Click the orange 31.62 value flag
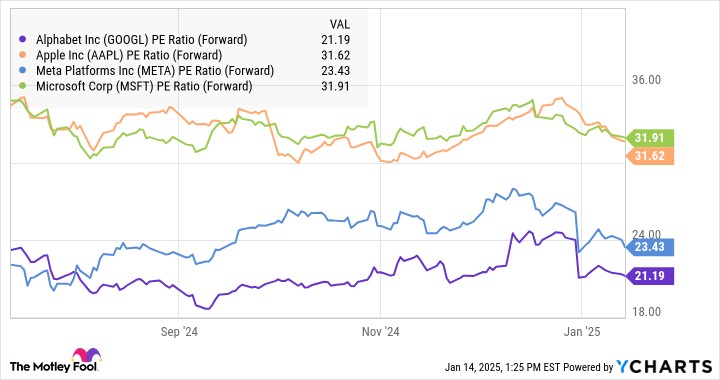Image resolution: width=720 pixels, height=380 pixels. tap(649, 156)
